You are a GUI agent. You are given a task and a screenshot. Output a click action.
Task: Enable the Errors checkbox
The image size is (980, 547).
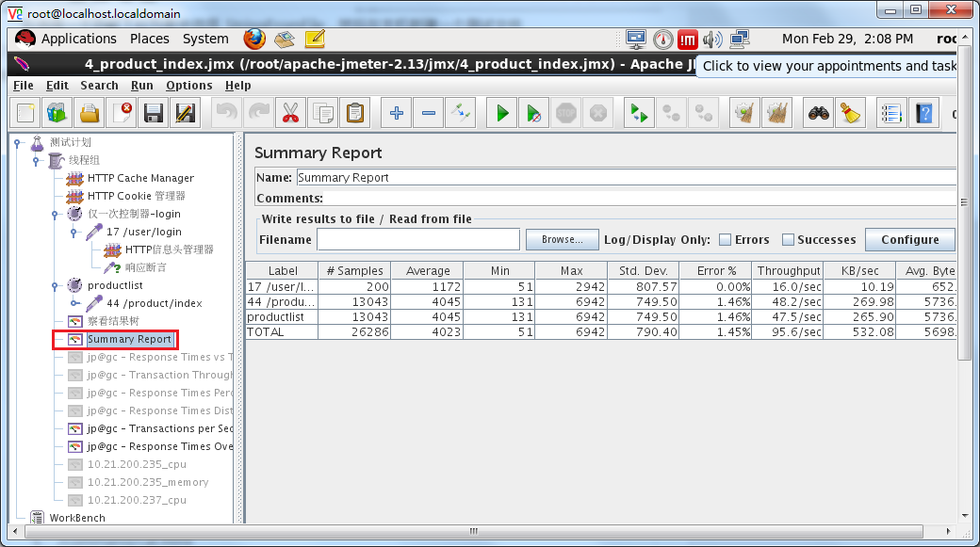(x=725, y=239)
